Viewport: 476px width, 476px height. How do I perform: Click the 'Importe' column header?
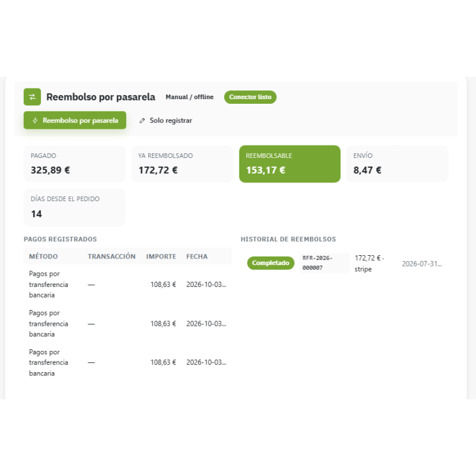click(161, 257)
